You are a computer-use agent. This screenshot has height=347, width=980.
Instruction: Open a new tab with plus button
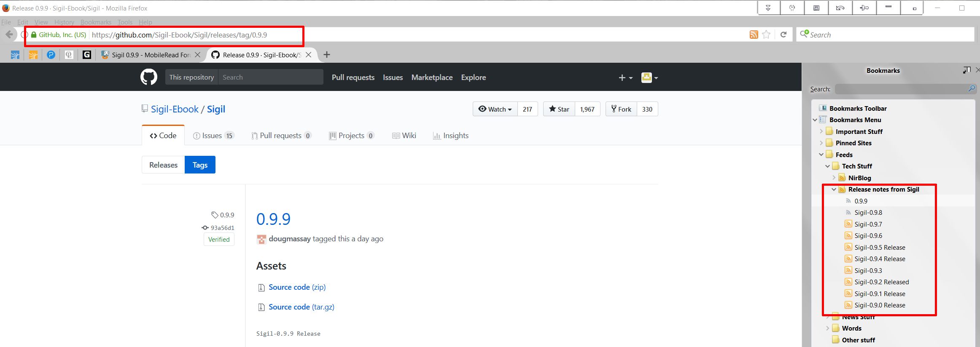pos(326,55)
